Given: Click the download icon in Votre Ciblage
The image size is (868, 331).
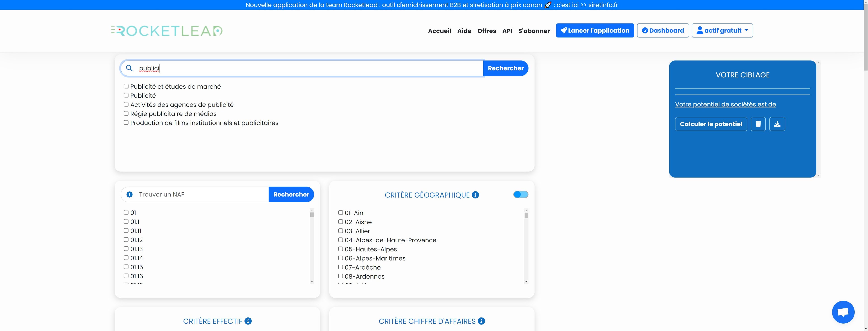Looking at the screenshot, I should 777,124.
